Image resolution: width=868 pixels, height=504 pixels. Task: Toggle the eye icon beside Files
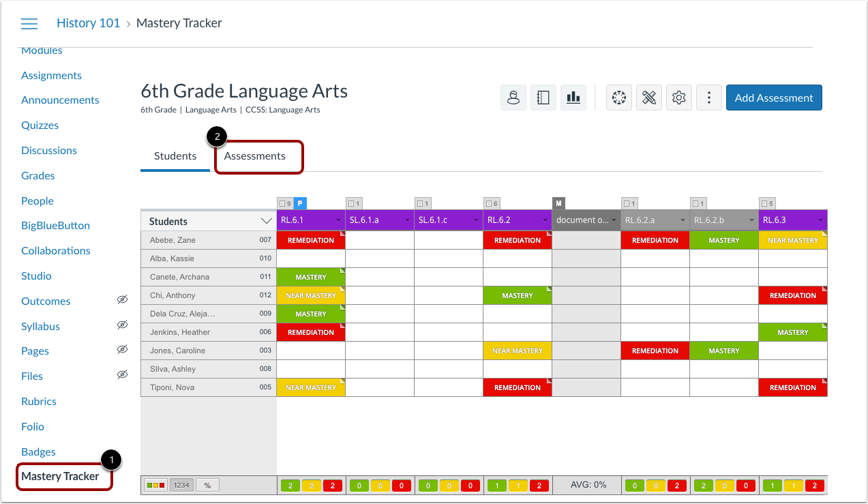click(x=123, y=374)
